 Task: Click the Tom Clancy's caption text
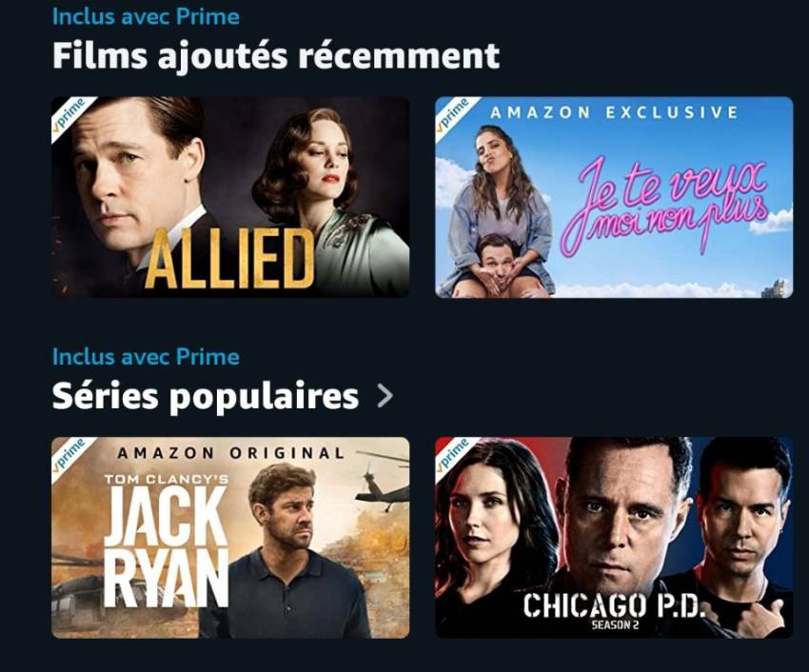pyautogui.click(x=167, y=480)
